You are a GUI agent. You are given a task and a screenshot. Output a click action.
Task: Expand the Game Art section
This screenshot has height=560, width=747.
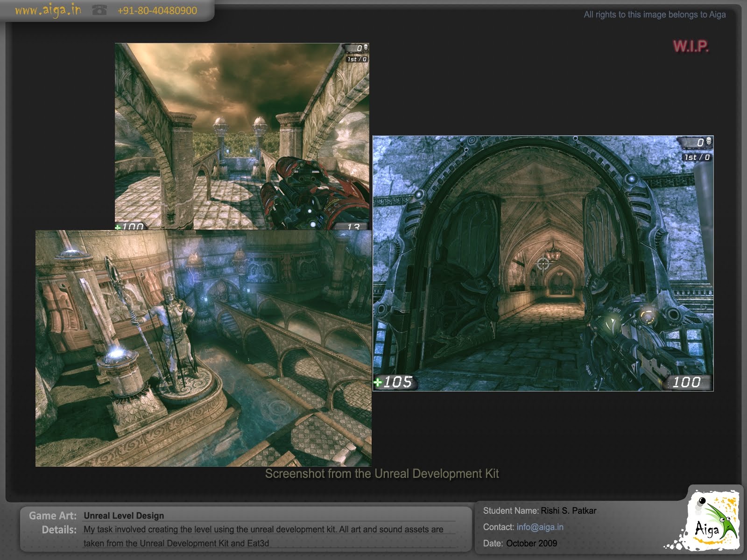point(123,516)
